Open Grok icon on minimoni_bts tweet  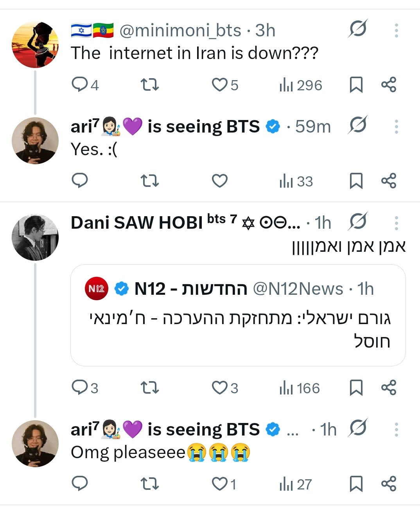pyautogui.click(x=357, y=29)
